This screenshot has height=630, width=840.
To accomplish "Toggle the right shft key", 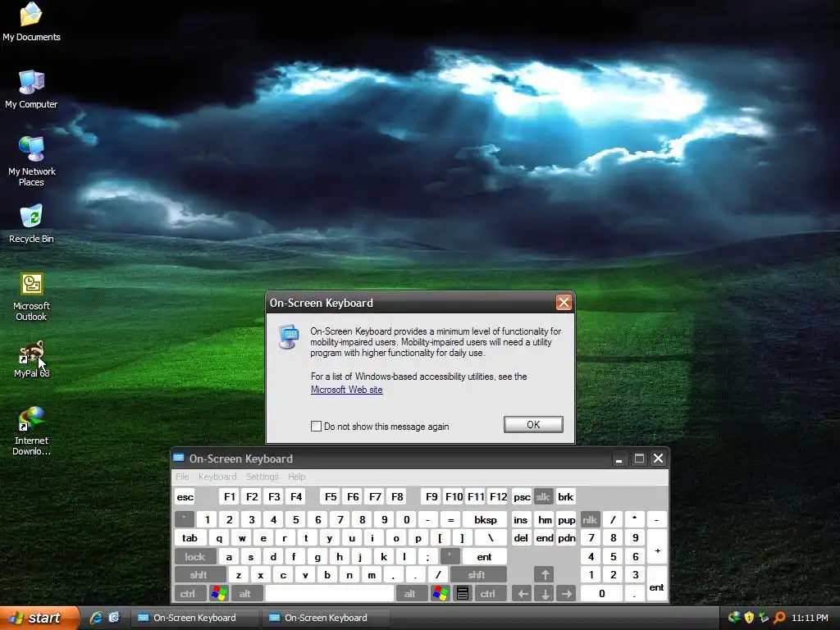I will [477, 575].
